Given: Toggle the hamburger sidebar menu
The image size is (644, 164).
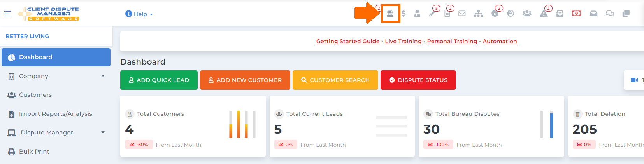Looking at the screenshot, I should (7, 14).
